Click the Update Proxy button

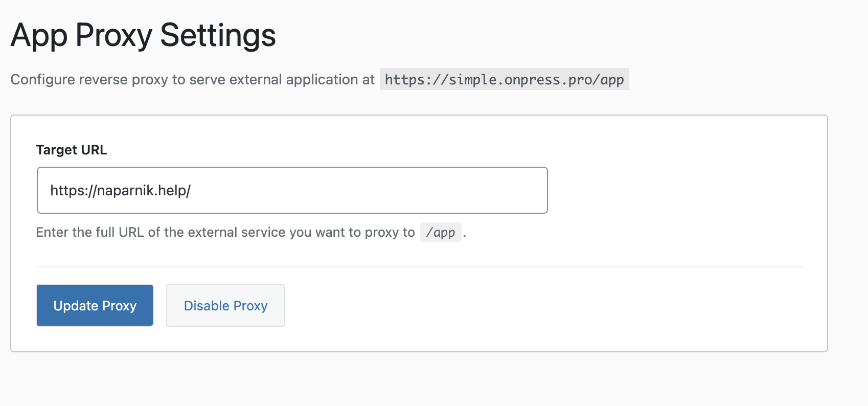coord(95,305)
